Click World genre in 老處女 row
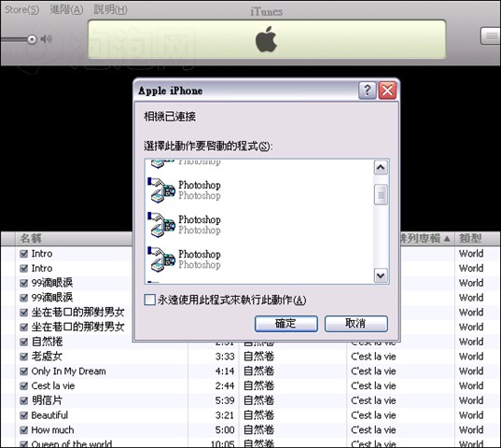Screen dimensions: 501x448 click(471, 357)
